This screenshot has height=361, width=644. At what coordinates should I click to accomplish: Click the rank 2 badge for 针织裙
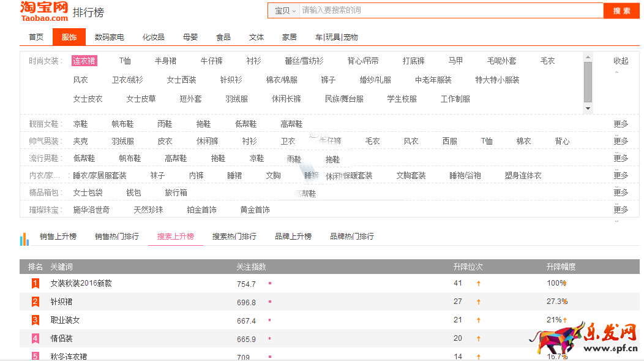[x=36, y=302]
